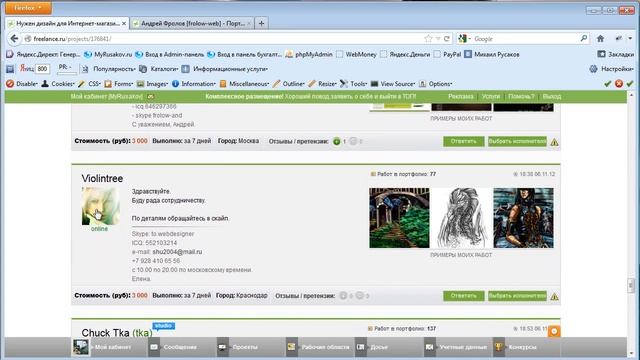Open the Outline developer toolbar menu

[x=289, y=84]
